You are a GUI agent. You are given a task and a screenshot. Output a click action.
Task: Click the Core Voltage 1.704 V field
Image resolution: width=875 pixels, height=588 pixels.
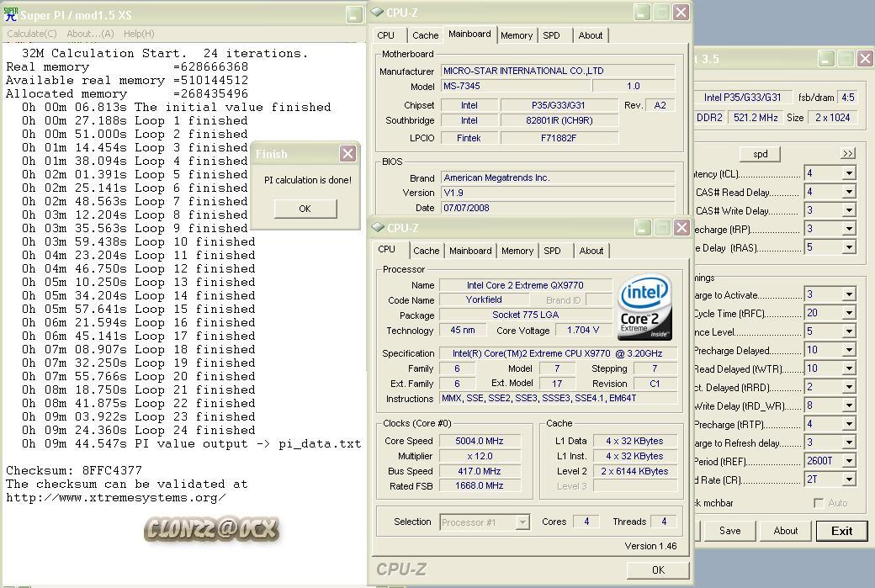click(x=582, y=331)
